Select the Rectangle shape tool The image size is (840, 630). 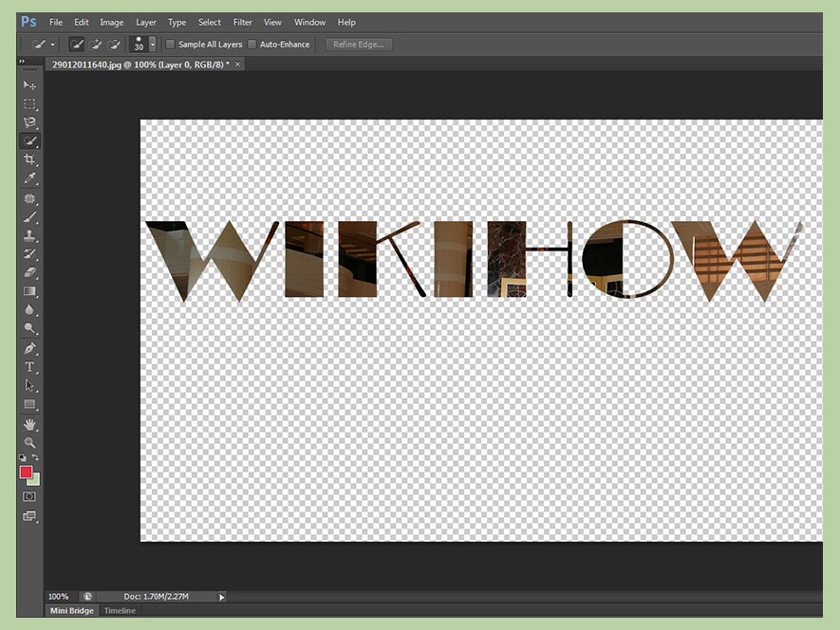coord(29,404)
